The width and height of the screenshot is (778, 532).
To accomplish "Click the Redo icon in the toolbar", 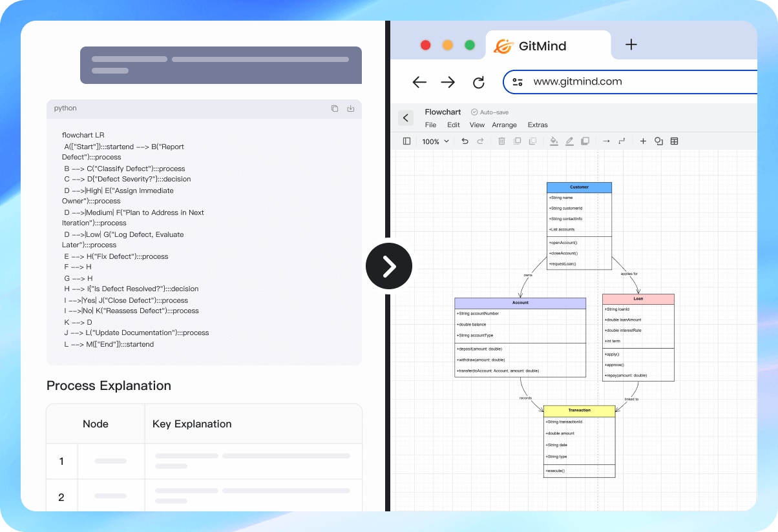I will point(481,141).
